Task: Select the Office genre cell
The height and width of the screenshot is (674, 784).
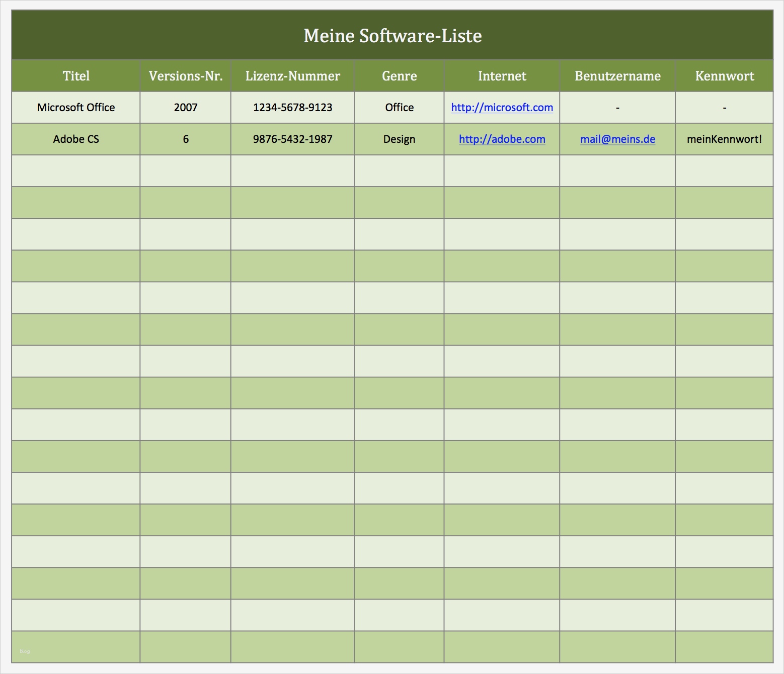Action: [399, 107]
